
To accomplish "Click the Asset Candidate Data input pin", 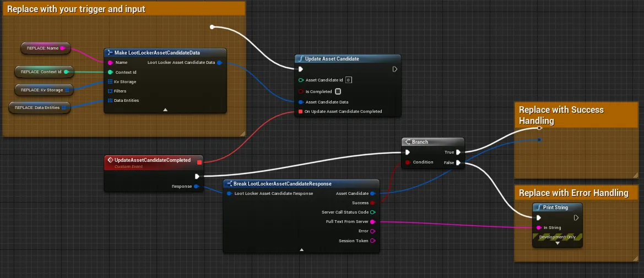I will click(x=301, y=102).
